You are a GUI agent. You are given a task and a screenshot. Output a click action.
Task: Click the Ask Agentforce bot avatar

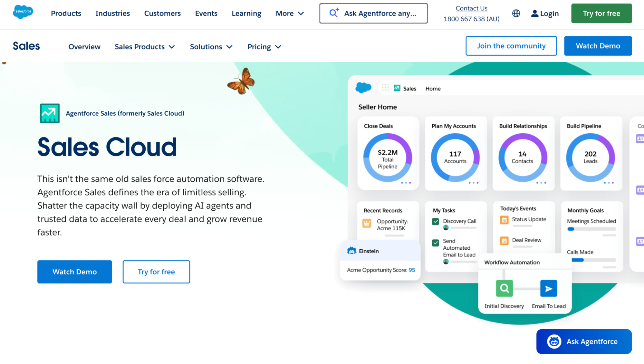point(554,341)
